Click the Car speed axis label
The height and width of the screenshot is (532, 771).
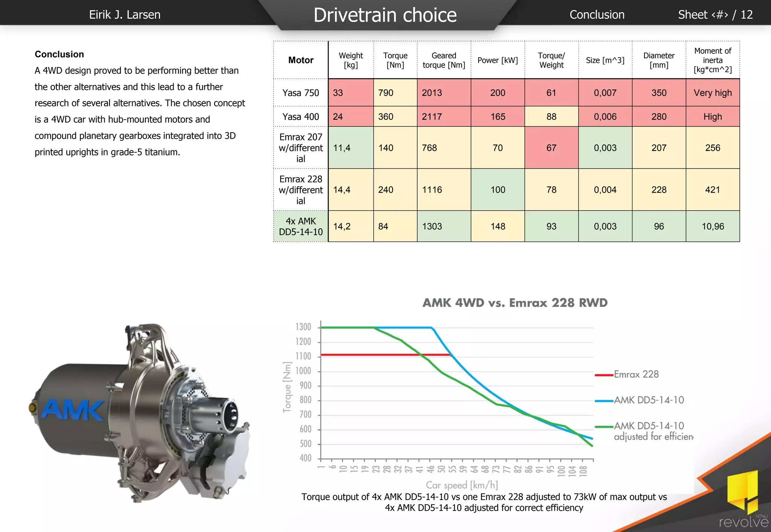coord(462,485)
